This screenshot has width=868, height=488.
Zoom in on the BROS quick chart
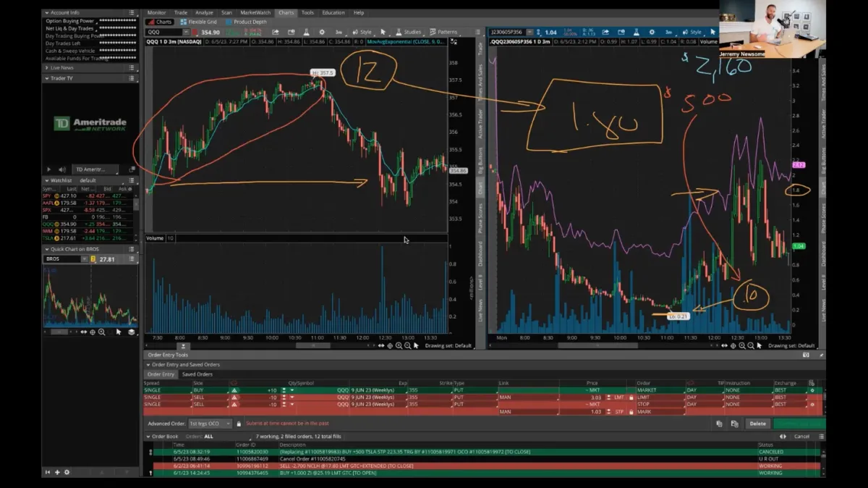pos(101,332)
